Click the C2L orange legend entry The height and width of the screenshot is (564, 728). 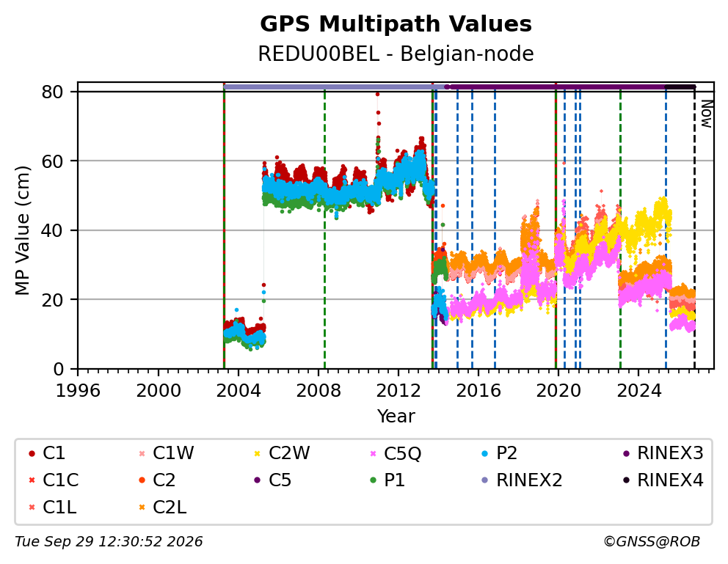click(163, 508)
